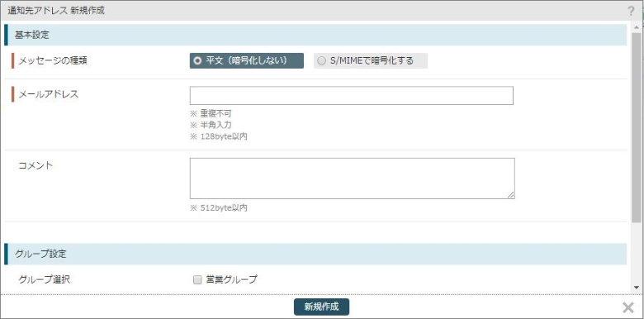Click the comment box resize grip

[x=510, y=195]
